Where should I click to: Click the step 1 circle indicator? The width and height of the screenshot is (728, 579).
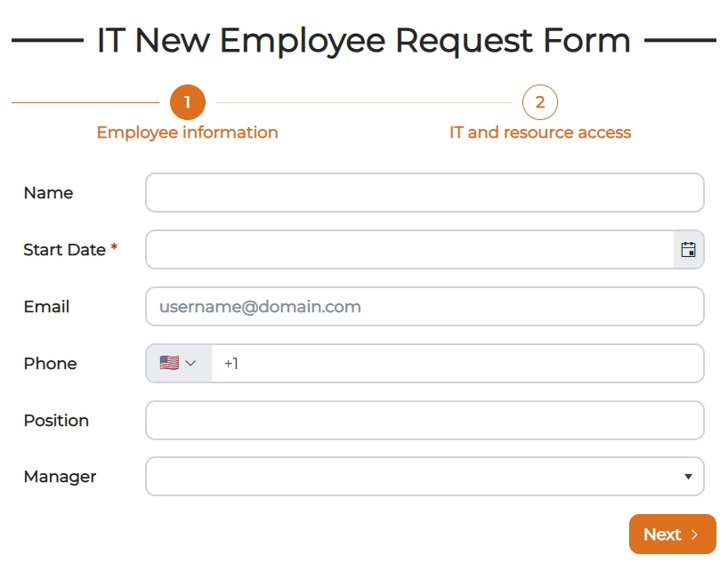[x=188, y=103]
